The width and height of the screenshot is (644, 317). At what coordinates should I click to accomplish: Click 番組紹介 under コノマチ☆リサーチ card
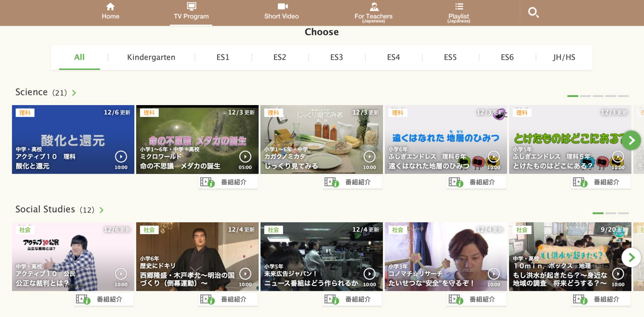click(476, 299)
